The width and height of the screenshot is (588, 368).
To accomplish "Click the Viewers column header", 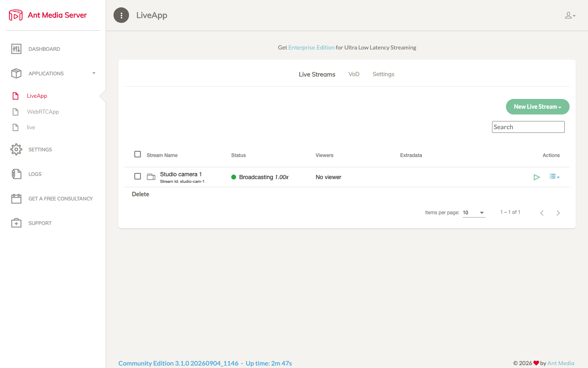I will pos(325,155).
